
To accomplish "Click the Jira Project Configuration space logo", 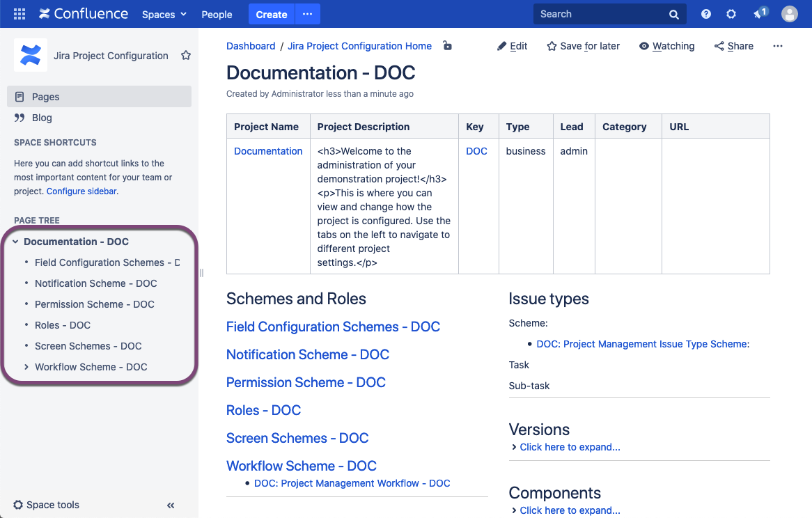I will point(31,55).
